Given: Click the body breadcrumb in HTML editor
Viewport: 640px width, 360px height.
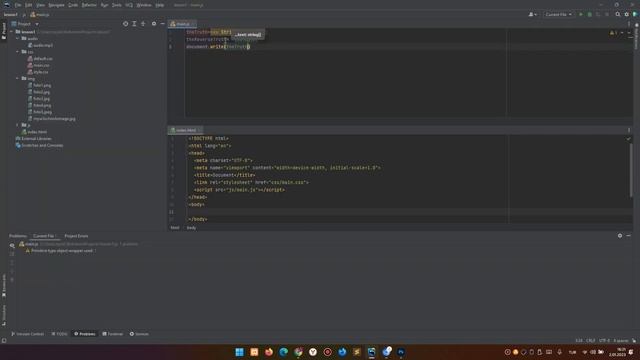Looking at the screenshot, I should (191, 228).
